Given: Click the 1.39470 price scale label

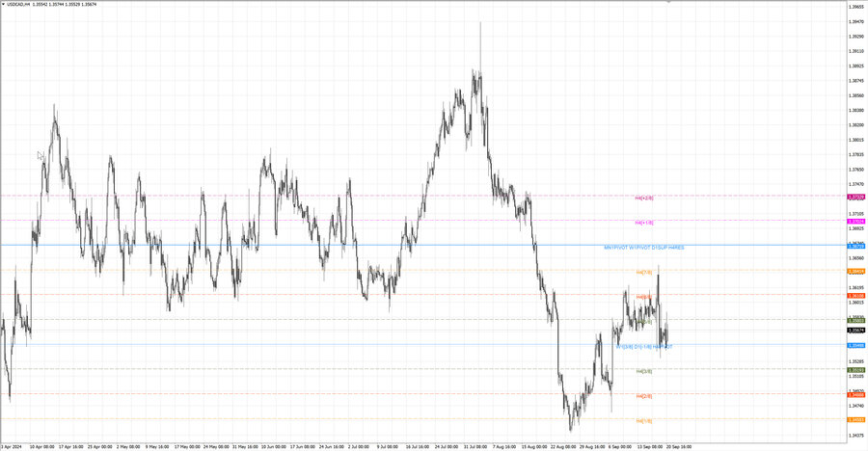Looking at the screenshot, I should pyautogui.click(x=855, y=21).
